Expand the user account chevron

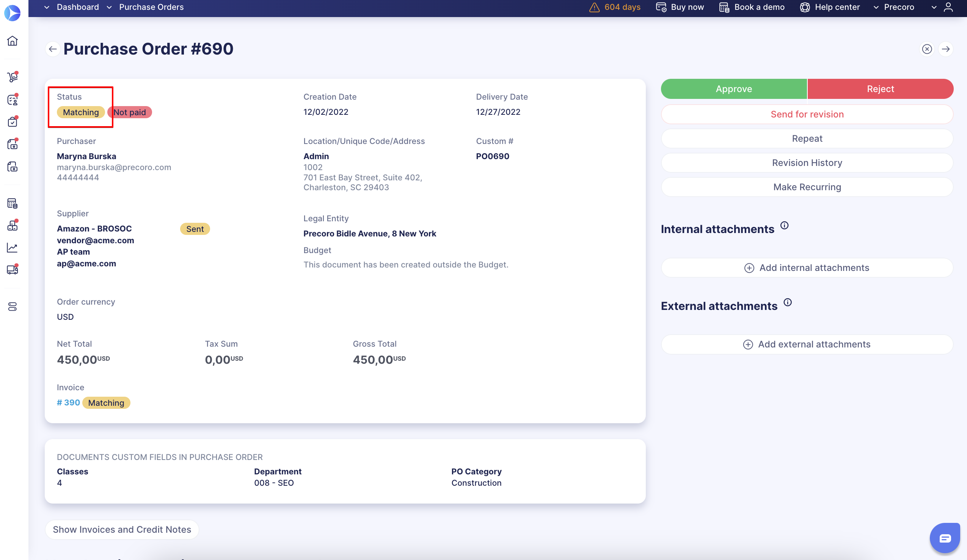pyautogui.click(x=934, y=7)
